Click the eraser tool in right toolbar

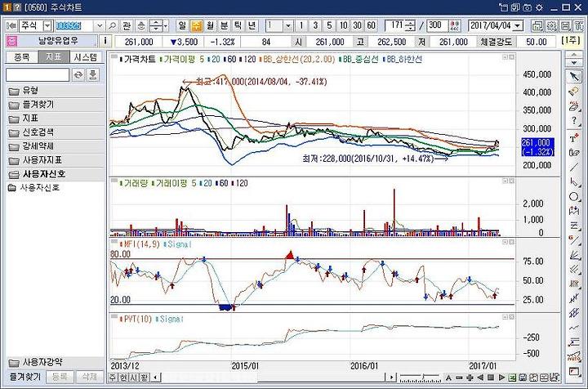click(574, 92)
